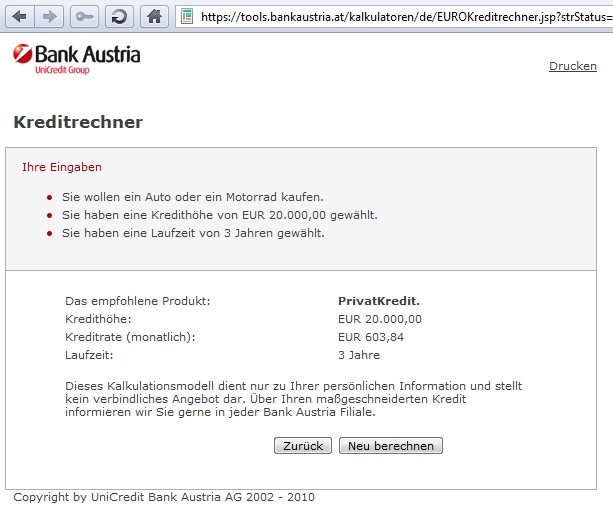
Task: Select the Kreditrechner heading
Action: [78, 122]
